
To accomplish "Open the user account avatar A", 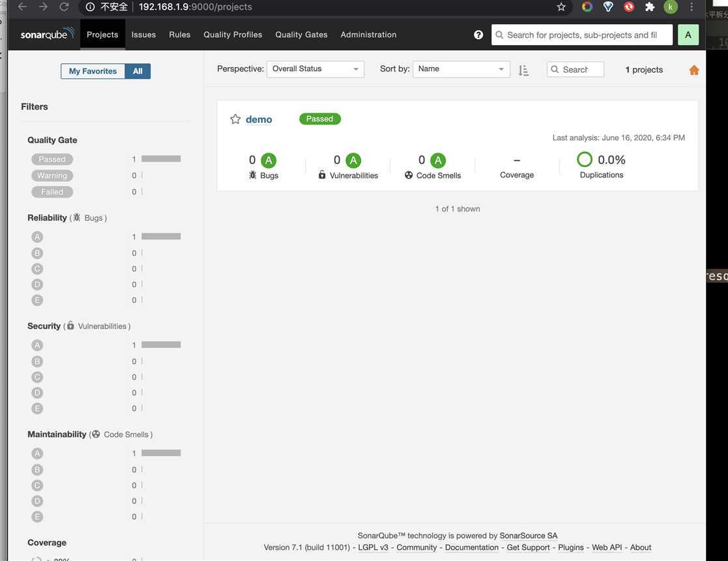I will pyautogui.click(x=688, y=35).
